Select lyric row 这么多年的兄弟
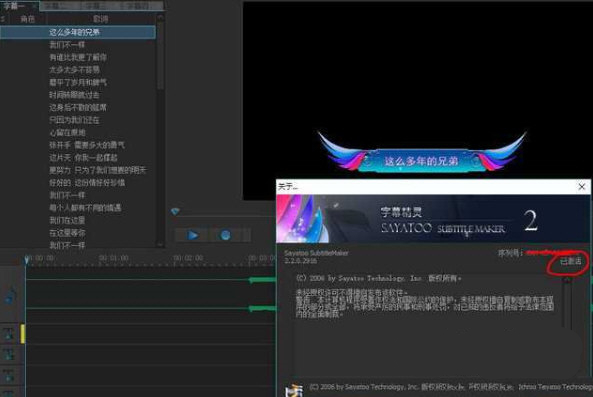593x397 pixels. coord(78,32)
